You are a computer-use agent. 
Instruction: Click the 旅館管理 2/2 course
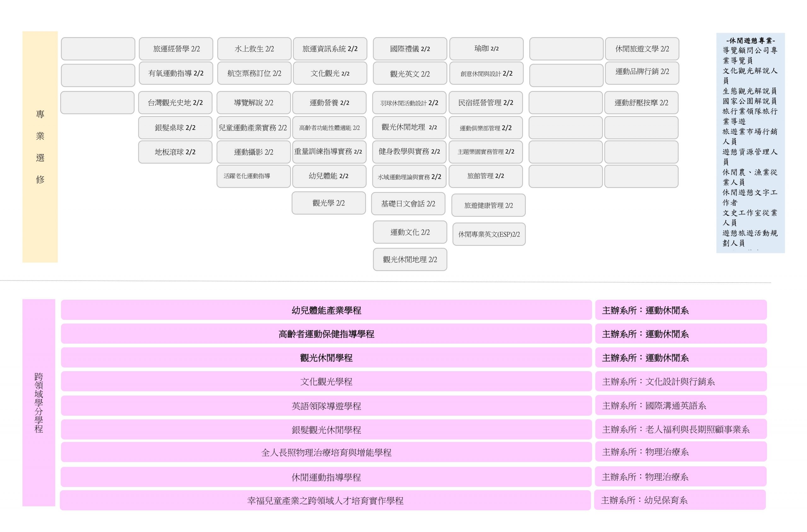click(486, 176)
